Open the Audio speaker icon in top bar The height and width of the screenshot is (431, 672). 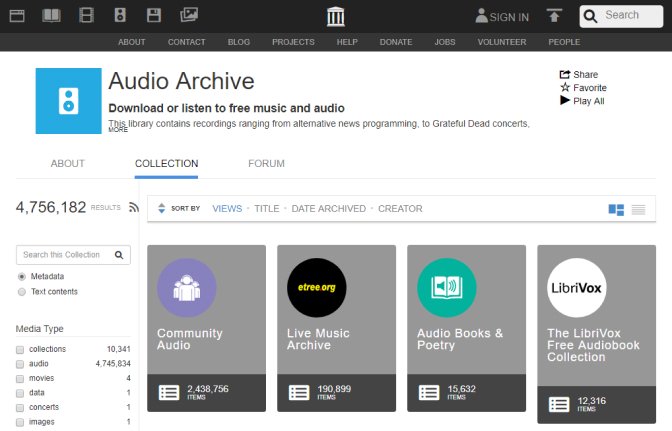click(120, 15)
